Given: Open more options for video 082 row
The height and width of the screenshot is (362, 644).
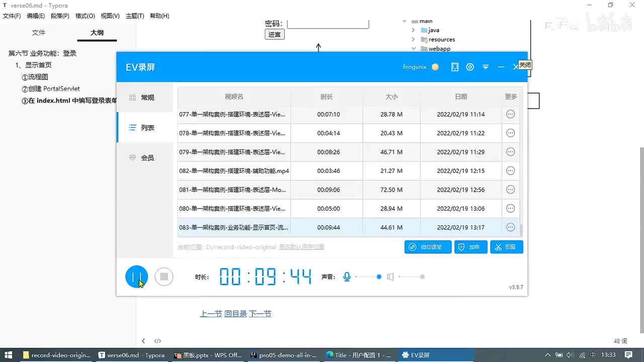Looking at the screenshot, I should tap(510, 171).
